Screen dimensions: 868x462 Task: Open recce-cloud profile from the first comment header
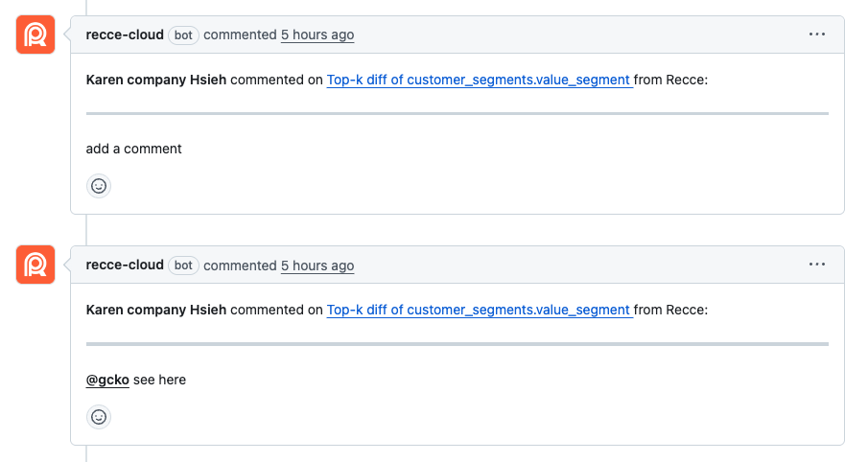pos(125,35)
